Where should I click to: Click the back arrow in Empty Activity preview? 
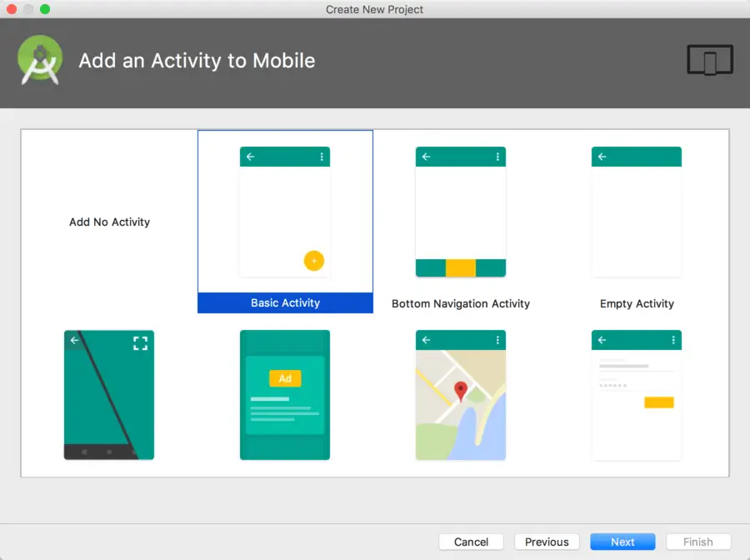602,156
